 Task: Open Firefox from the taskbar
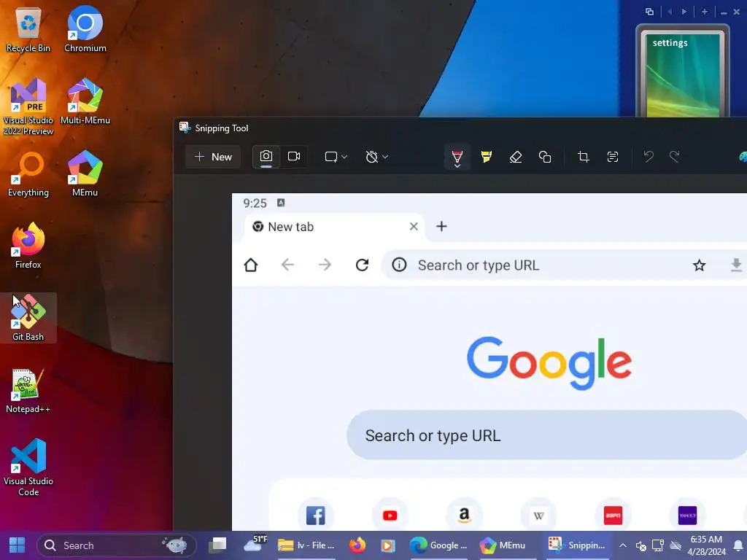click(357, 545)
